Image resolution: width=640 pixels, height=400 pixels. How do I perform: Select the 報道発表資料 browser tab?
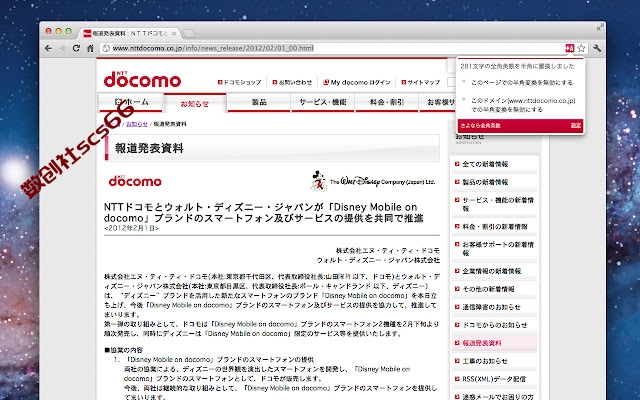130,33
